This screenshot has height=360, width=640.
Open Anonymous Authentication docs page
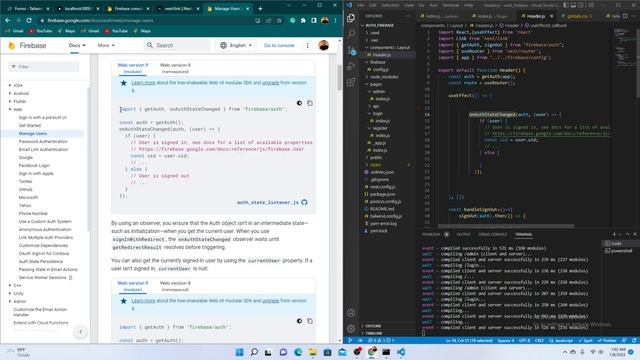click(45, 229)
